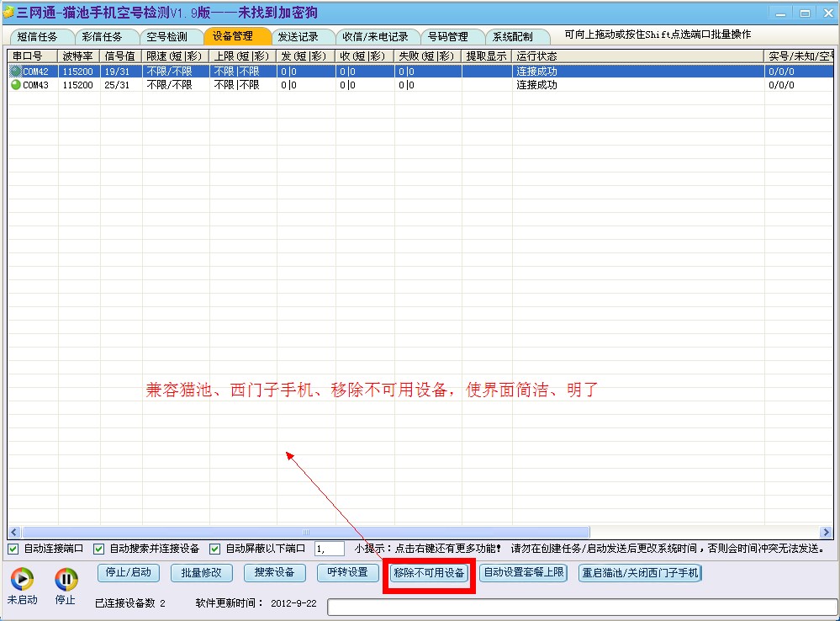Click baud rate 115200 in the COM43 row
The width and height of the screenshot is (840, 621).
[x=77, y=85]
